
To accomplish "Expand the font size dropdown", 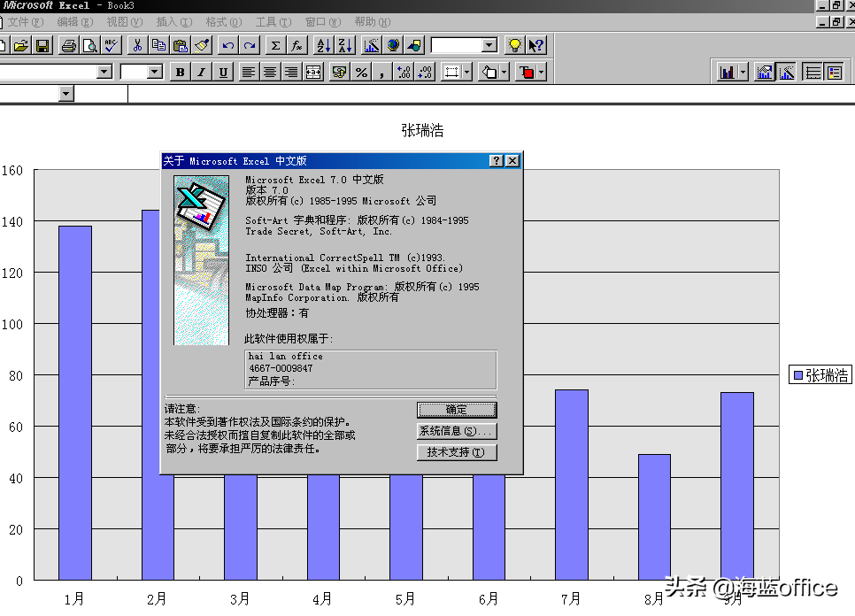I will coord(155,72).
